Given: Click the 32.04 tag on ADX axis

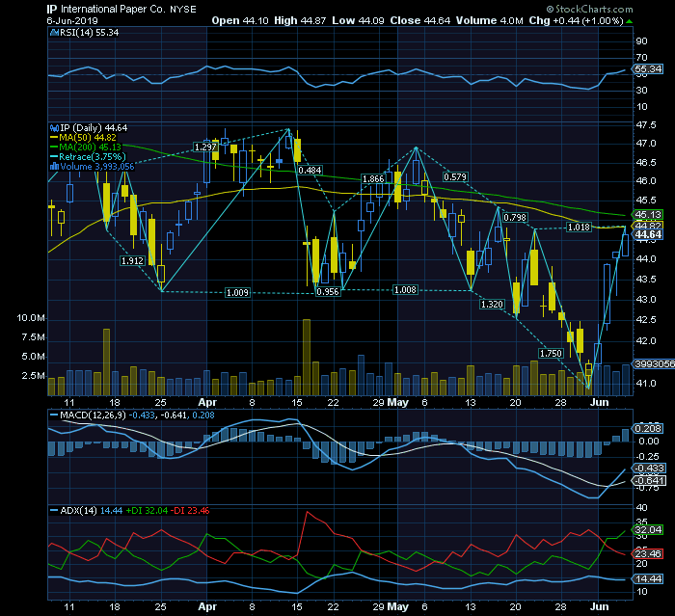Looking at the screenshot, I should click(x=648, y=529).
